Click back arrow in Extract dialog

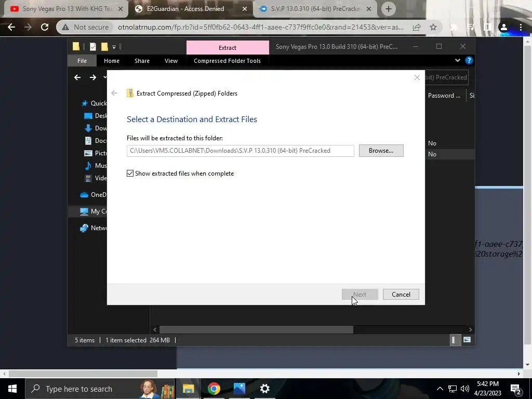click(114, 93)
